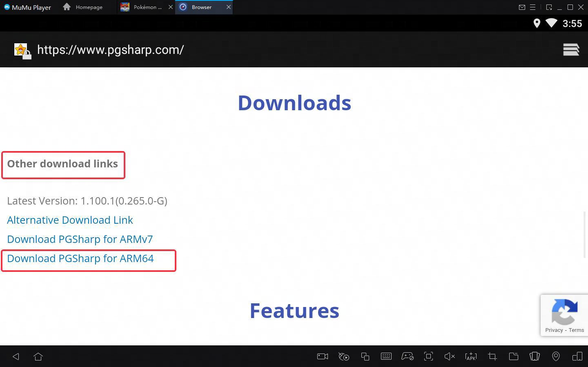Open Alternative Download Link
588x367 pixels.
pos(70,220)
